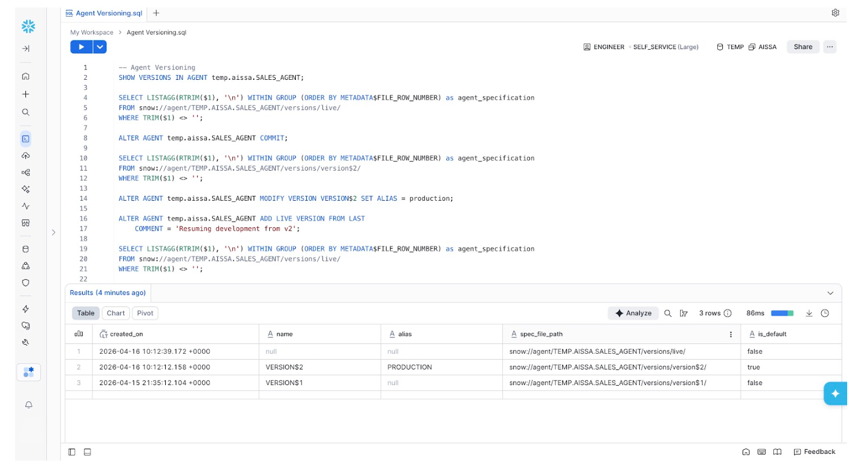Download results using the download icon
The image size is (868, 466).
click(x=809, y=313)
